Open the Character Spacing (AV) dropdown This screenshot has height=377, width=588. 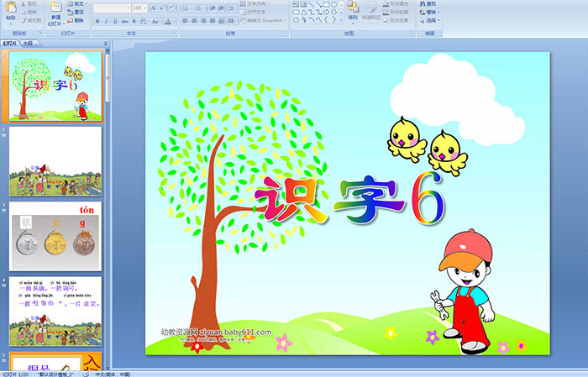[144, 21]
